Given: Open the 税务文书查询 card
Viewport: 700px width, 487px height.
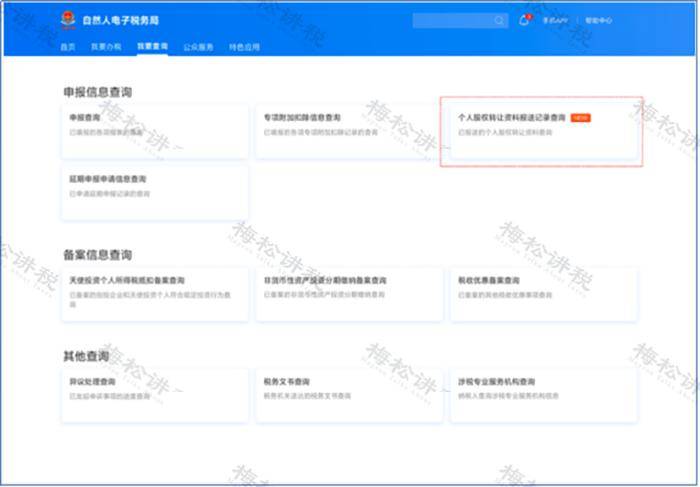Looking at the screenshot, I should 349,395.
